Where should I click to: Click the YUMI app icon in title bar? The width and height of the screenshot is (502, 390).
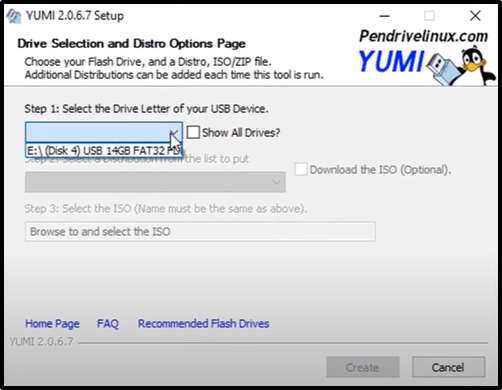click(14, 16)
